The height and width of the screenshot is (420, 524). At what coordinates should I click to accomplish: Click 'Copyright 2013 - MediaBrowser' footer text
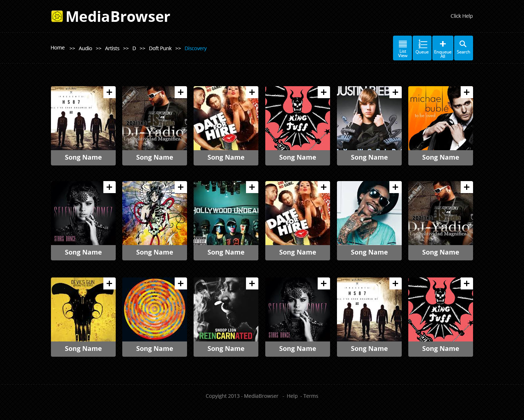coord(242,396)
